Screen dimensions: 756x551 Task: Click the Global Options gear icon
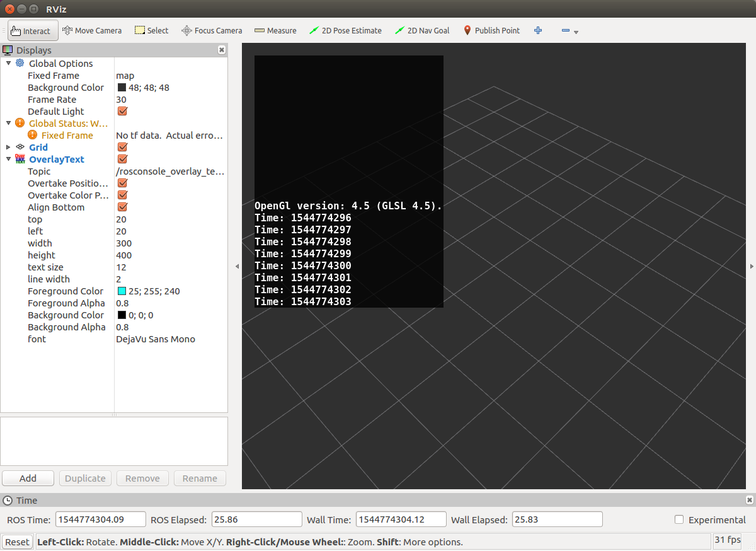tap(20, 63)
